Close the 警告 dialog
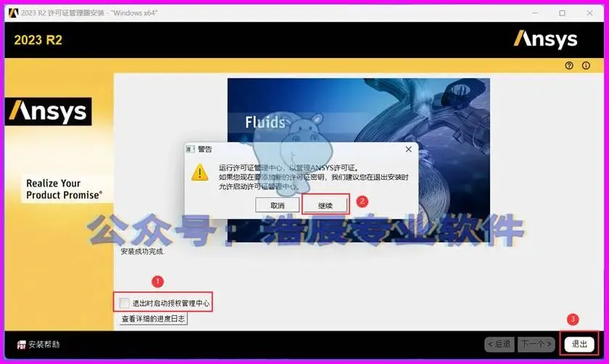 (x=409, y=149)
